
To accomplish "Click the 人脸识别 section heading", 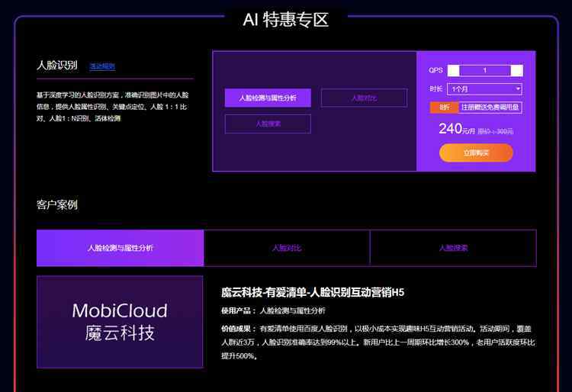I will [57, 66].
